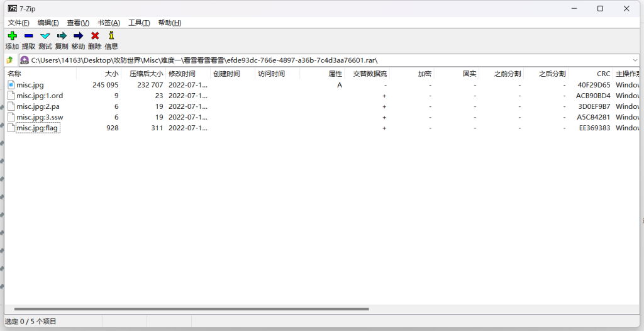Image resolution: width=644 pixels, height=331 pixels.
Task: Sort by the CRC column header
Action: 603,74
